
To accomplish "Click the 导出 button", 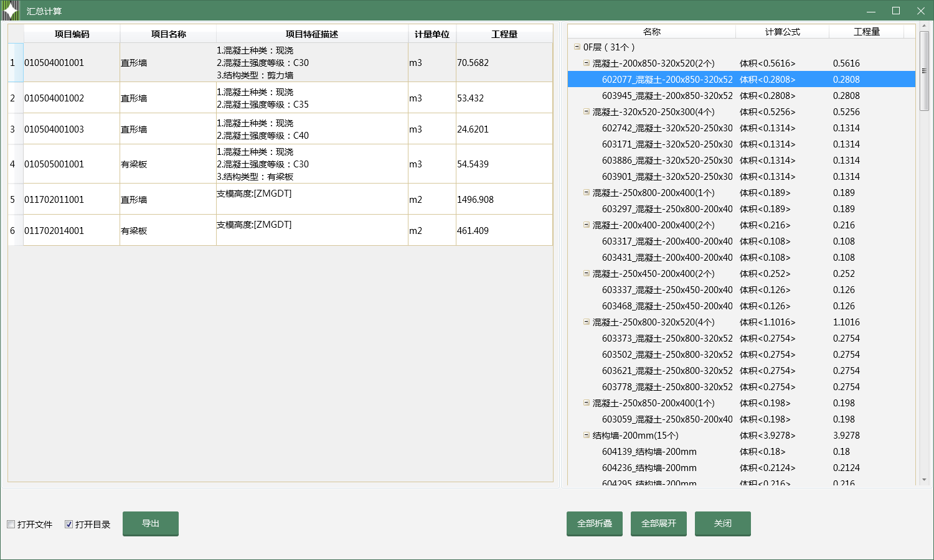I will pyautogui.click(x=151, y=523).
